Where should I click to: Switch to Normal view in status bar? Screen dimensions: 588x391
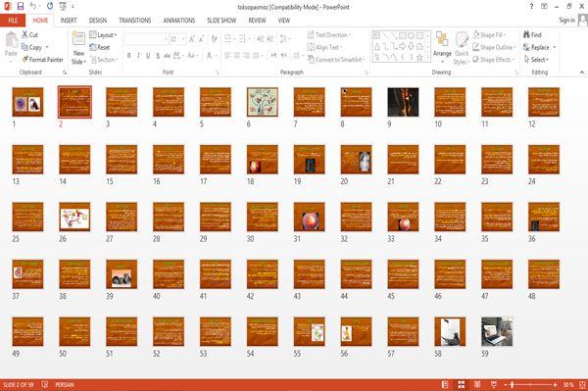click(x=445, y=384)
